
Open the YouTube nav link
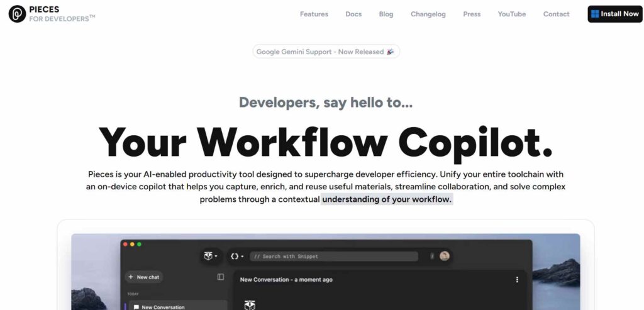click(x=512, y=14)
